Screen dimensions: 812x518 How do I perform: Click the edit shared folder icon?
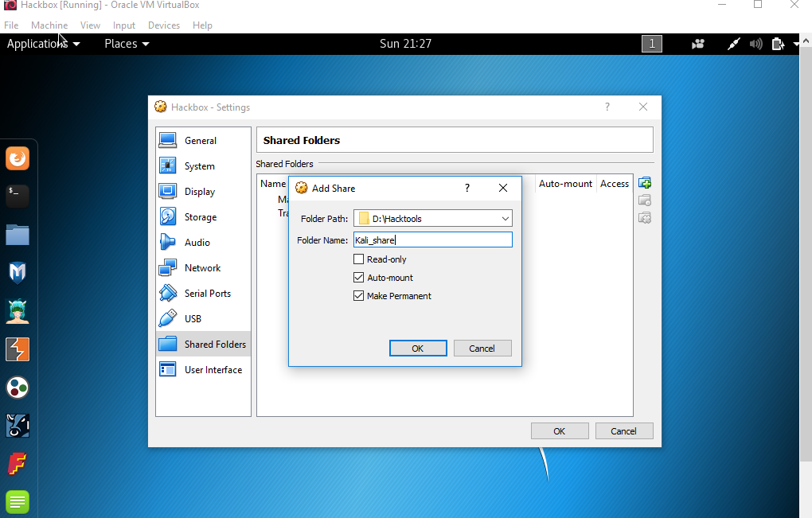click(x=645, y=201)
